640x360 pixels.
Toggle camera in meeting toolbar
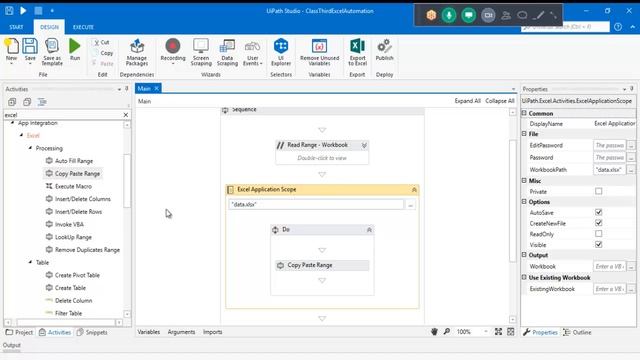[x=488, y=16]
